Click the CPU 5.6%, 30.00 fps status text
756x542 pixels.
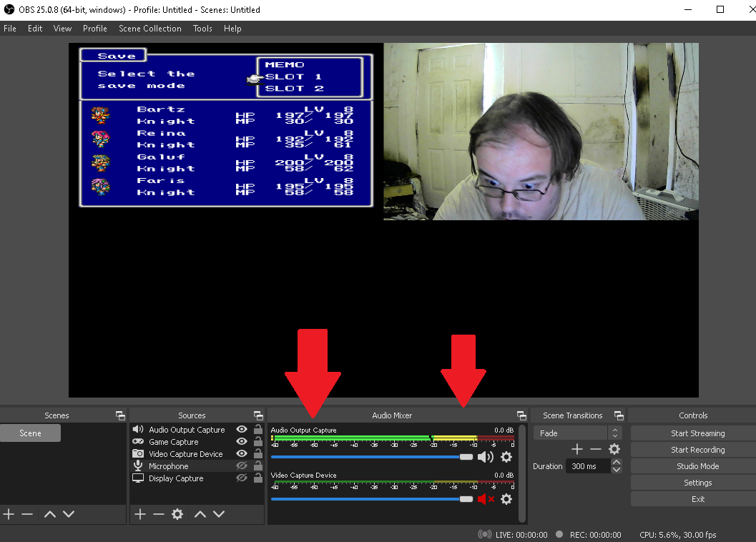tap(677, 535)
